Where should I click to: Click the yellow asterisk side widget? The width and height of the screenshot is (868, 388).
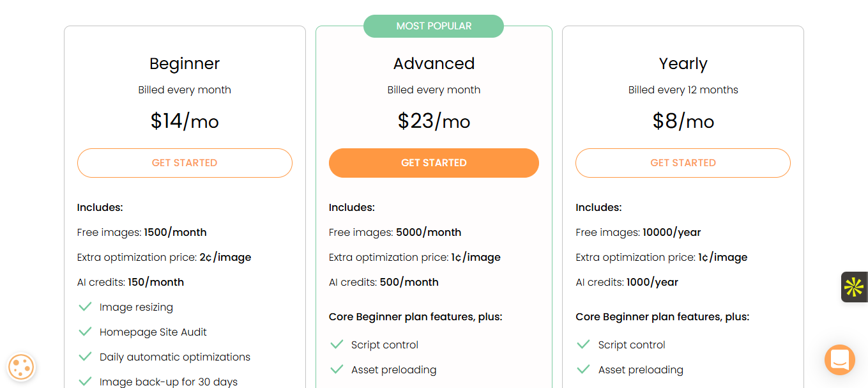[x=853, y=287]
